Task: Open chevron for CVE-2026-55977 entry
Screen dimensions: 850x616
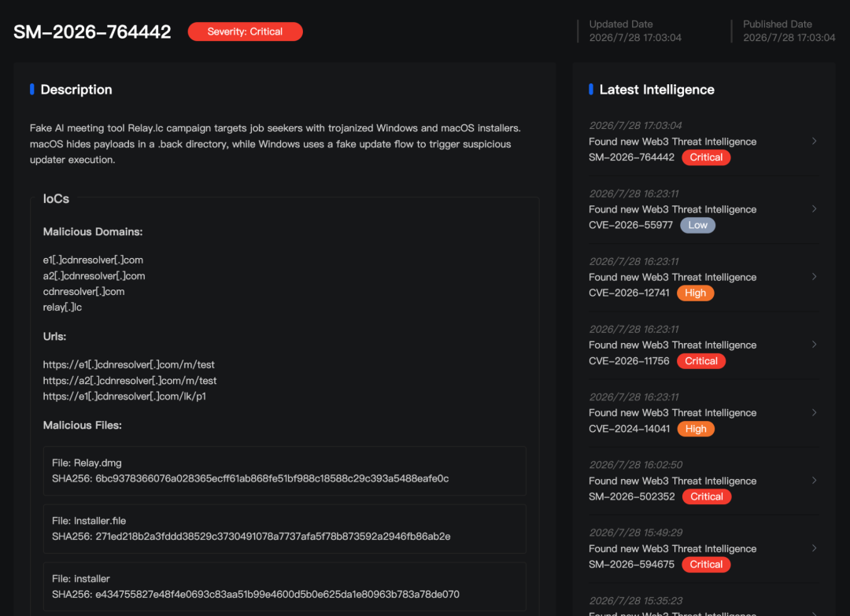Action: pyautogui.click(x=814, y=209)
